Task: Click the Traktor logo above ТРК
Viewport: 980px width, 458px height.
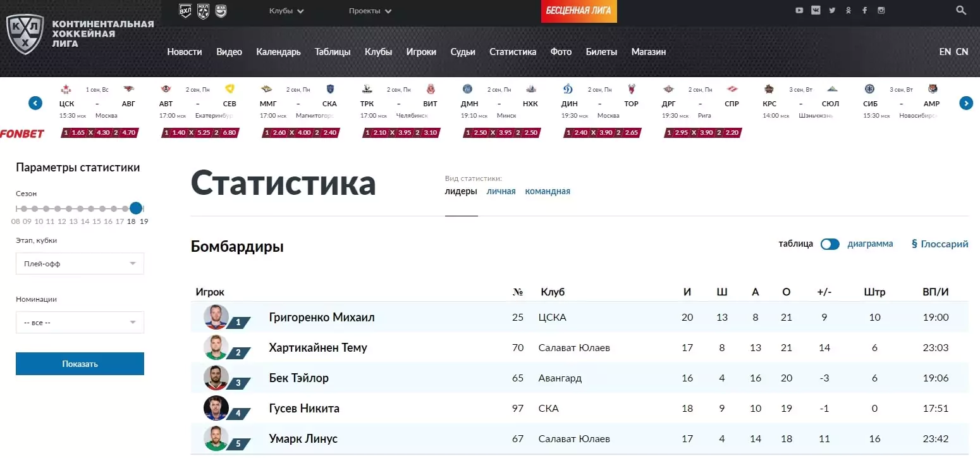Action: click(x=367, y=89)
